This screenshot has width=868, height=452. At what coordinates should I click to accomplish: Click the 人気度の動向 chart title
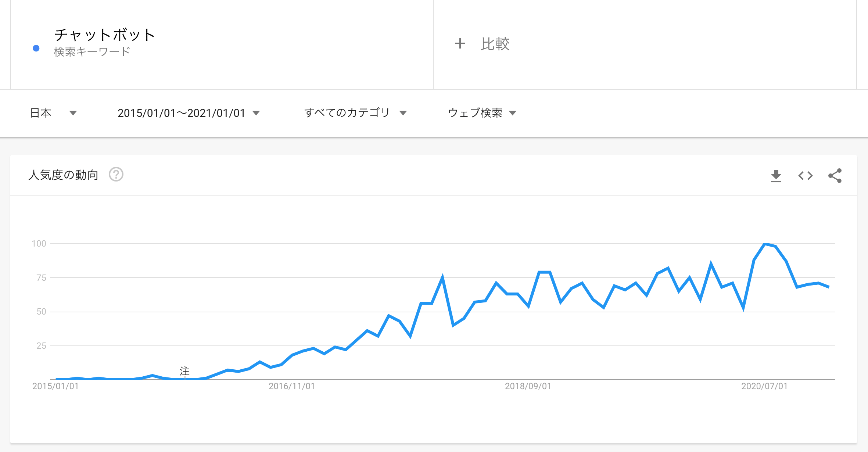click(x=63, y=175)
